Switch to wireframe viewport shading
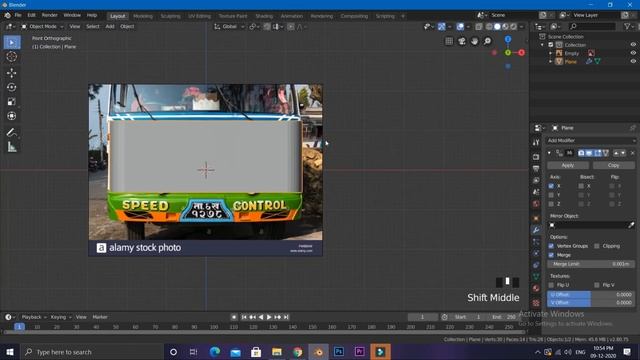 tap(489, 27)
